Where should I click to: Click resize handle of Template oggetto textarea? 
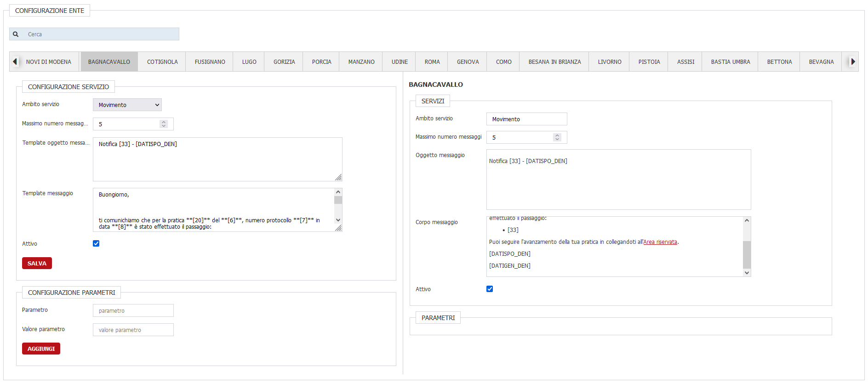pyautogui.click(x=338, y=178)
